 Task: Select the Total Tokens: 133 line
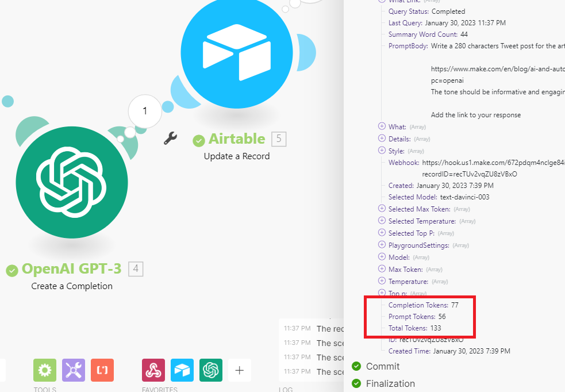(x=415, y=328)
